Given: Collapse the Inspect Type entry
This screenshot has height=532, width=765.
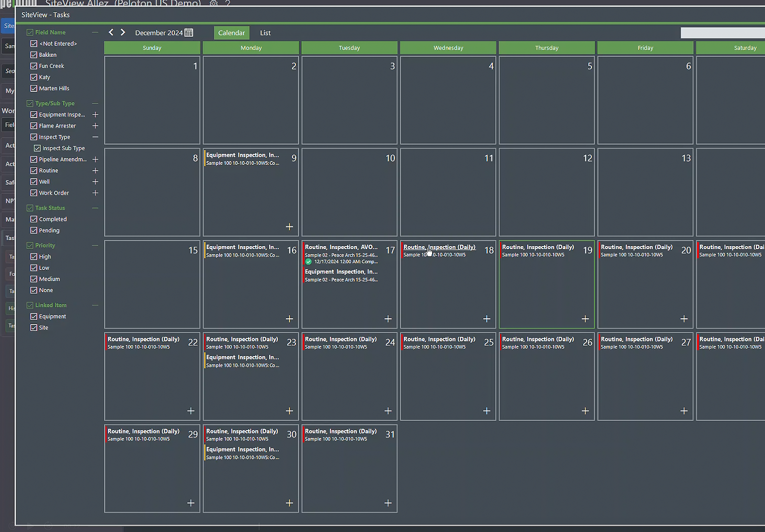Looking at the screenshot, I should click(x=95, y=137).
